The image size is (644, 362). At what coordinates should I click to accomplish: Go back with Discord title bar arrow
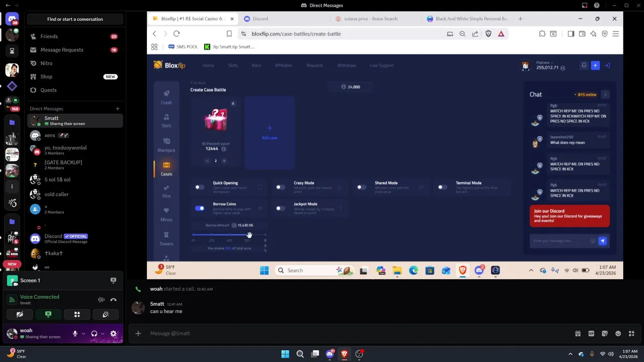(x=8, y=6)
